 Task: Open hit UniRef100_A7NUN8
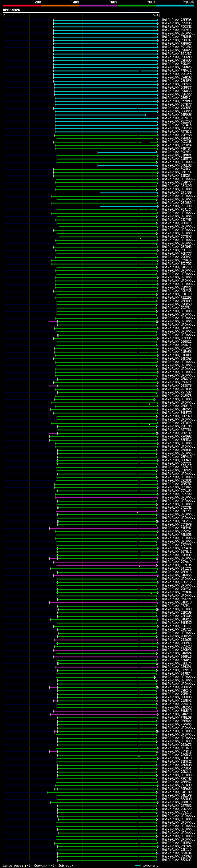tap(177, 37)
